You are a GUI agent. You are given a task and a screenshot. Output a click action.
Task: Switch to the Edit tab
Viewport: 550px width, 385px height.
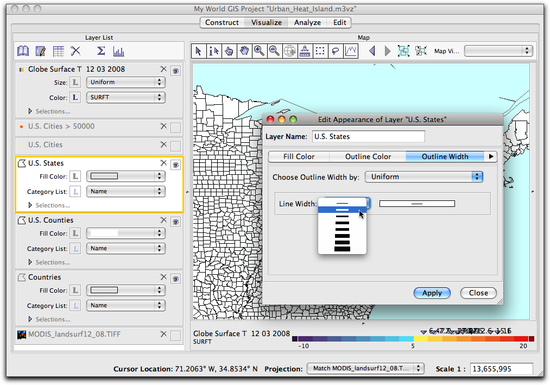coord(339,22)
